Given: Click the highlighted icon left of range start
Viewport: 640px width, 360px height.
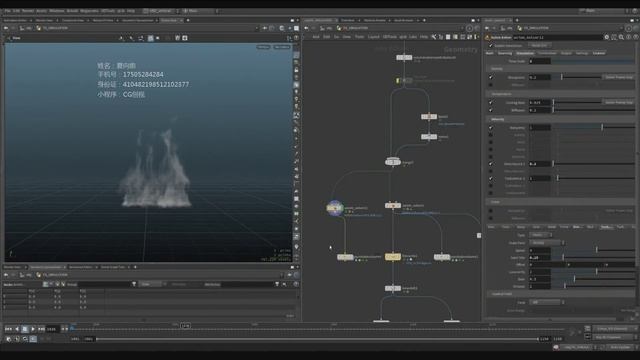Looking at the screenshot, I should tap(33, 339).
